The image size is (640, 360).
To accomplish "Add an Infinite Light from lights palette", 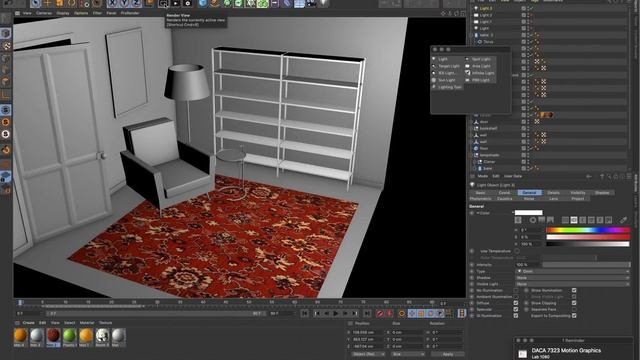I will point(482,73).
